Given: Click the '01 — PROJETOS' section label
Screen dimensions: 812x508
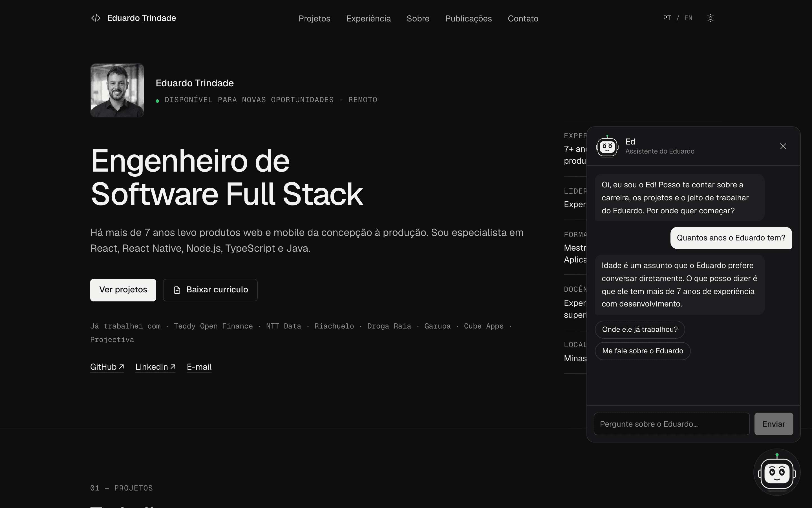Looking at the screenshot, I should coord(122,488).
